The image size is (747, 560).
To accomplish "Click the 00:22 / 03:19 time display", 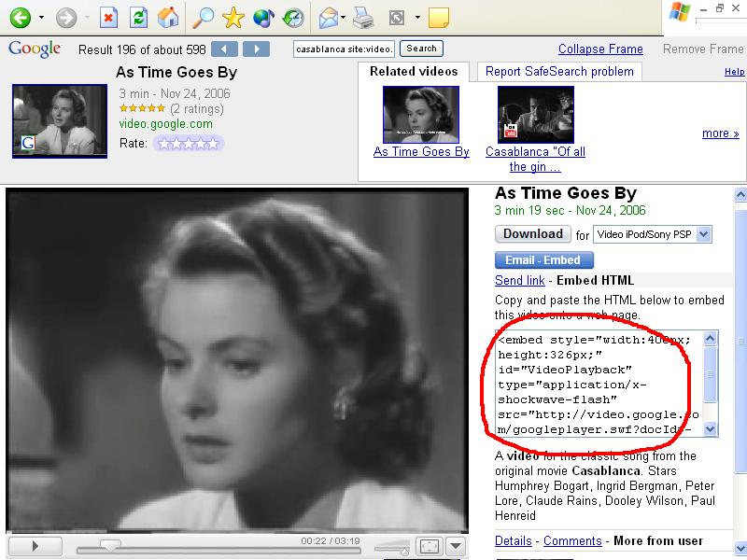I will point(331,541).
